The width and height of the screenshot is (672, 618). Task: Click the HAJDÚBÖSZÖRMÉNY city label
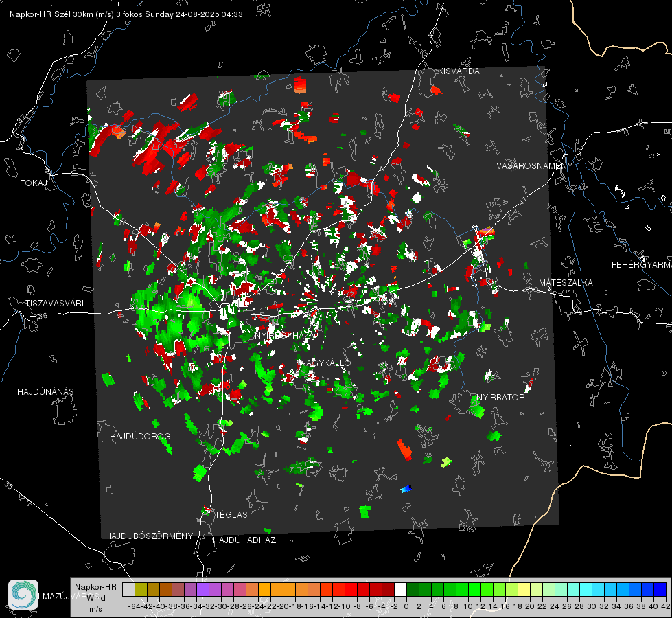(x=149, y=536)
